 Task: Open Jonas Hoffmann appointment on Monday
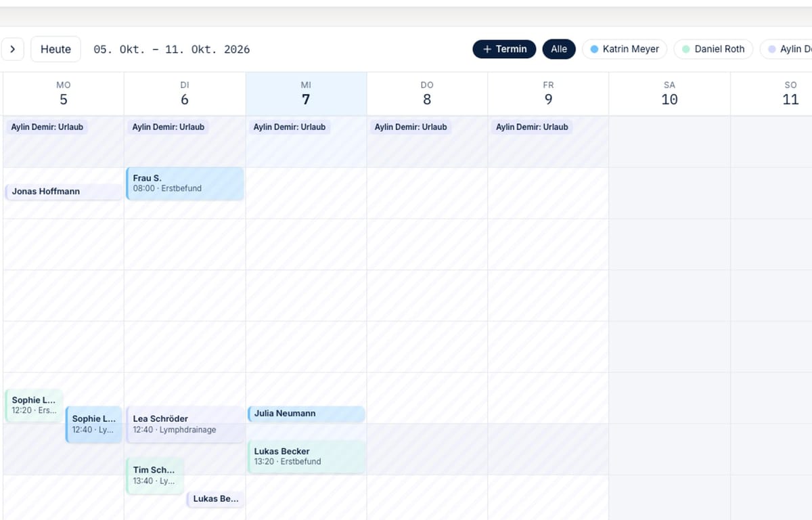click(64, 192)
